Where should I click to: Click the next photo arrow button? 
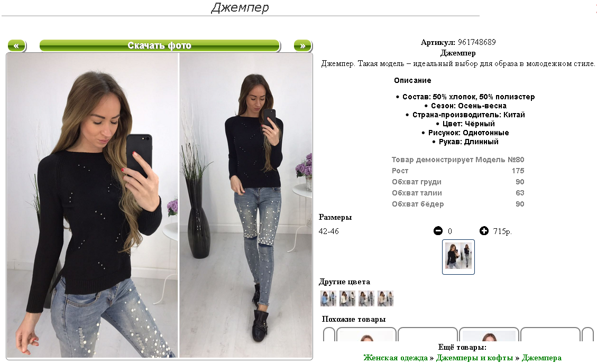coord(303,45)
